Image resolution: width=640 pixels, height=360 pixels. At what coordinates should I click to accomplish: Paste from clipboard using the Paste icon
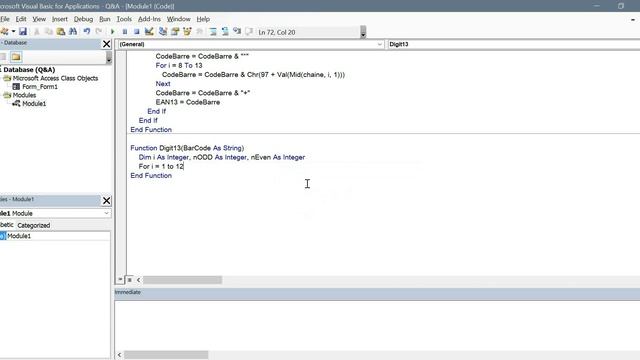click(x=61, y=31)
